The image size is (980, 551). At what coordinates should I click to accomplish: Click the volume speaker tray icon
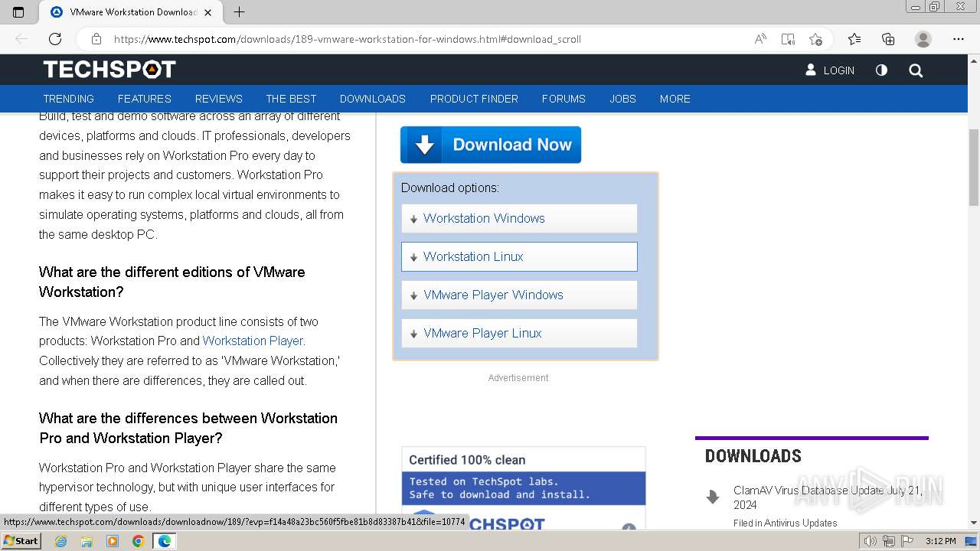[x=870, y=541]
